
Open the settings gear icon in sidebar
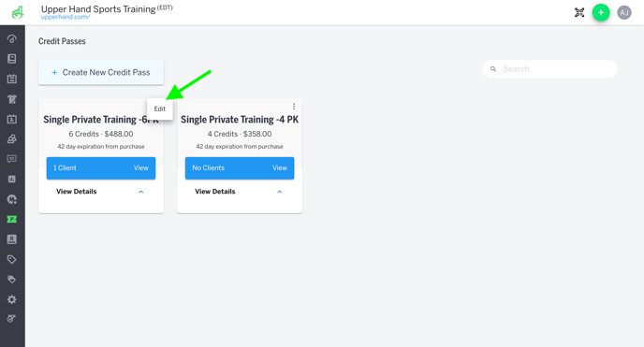coord(12,299)
